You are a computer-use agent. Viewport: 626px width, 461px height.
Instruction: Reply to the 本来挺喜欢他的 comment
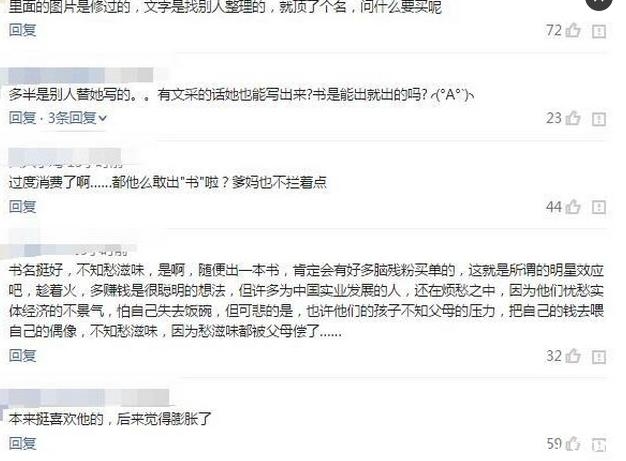23,443
